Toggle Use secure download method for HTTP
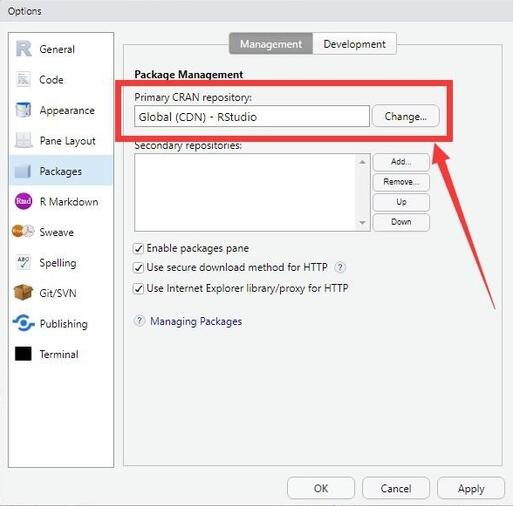513x506 pixels. tap(138, 267)
